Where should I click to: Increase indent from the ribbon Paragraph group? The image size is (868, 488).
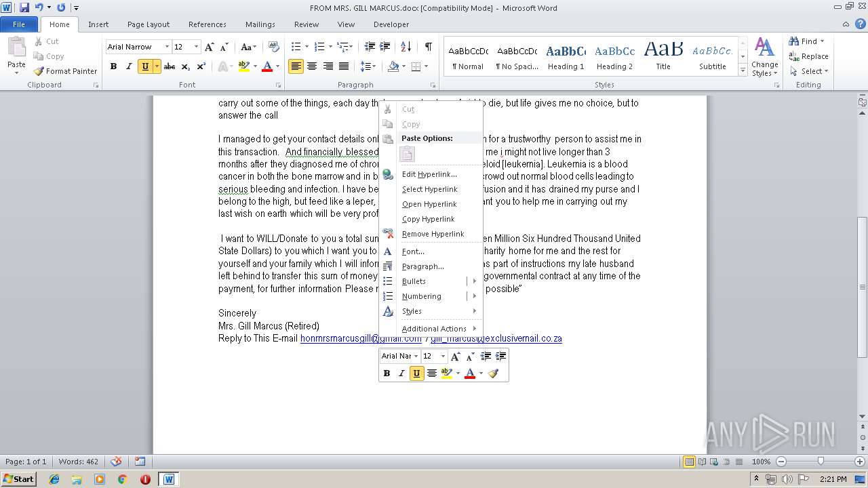[x=384, y=47]
